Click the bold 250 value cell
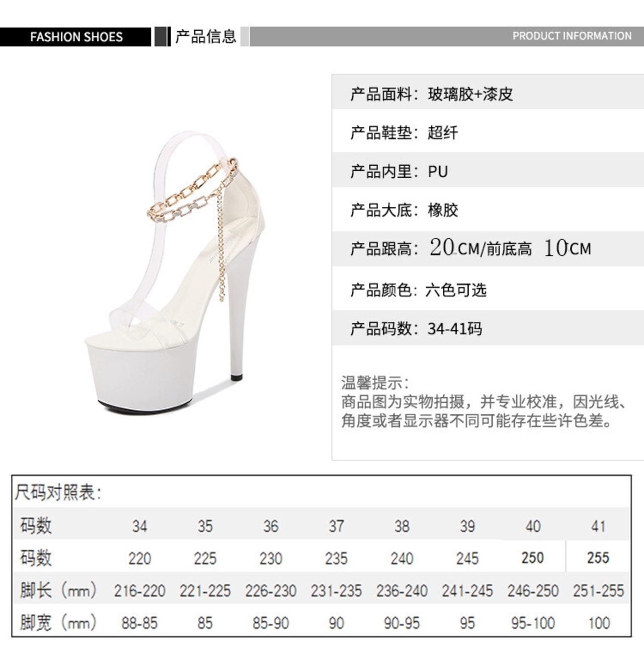Viewport: 644px width, 654px height. pyautogui.click(x=533, y=558)
